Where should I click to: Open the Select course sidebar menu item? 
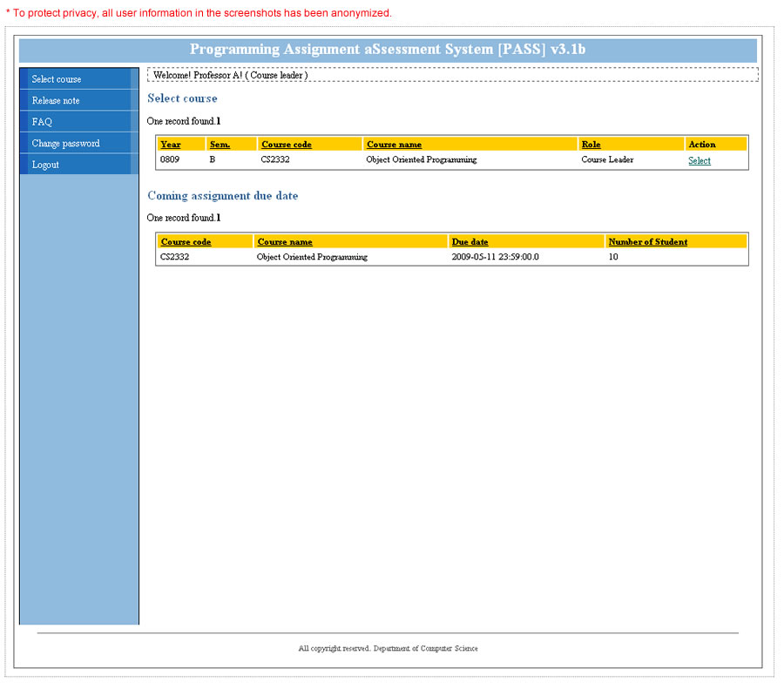(x=57, y=79)
